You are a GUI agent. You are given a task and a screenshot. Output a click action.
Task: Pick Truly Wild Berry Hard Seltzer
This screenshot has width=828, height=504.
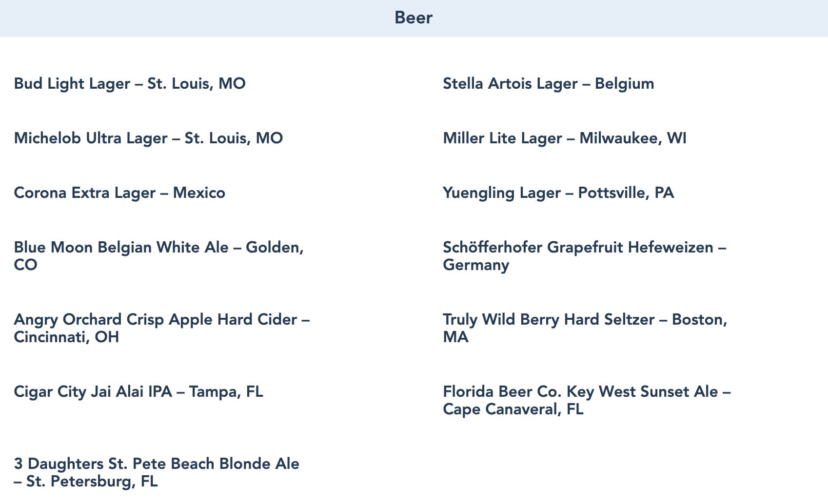585,320
